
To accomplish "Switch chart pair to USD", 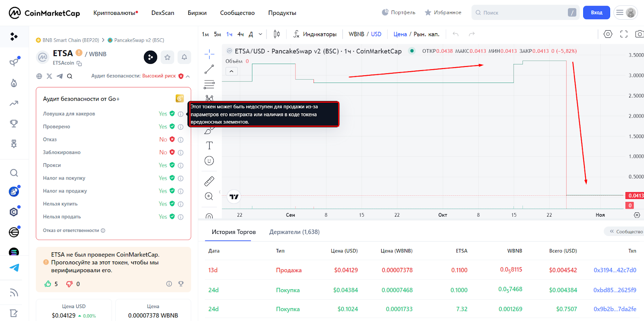I will [376, 34].
